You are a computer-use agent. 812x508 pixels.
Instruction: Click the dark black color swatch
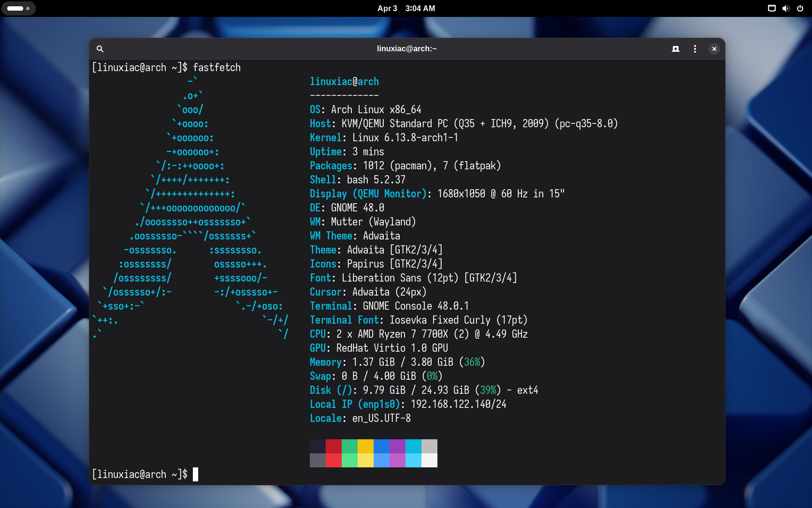[x=318, y=446]
